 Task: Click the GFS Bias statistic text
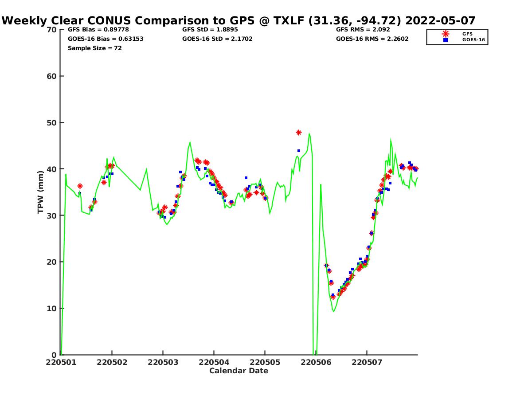click(98, 30)
